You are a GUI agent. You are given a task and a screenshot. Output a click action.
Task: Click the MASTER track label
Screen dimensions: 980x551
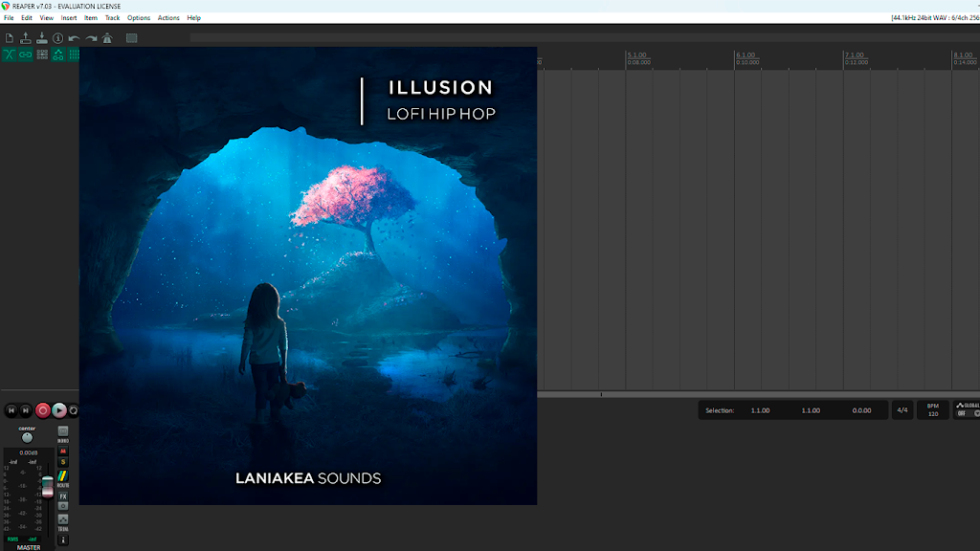click(x=28, y=548)
